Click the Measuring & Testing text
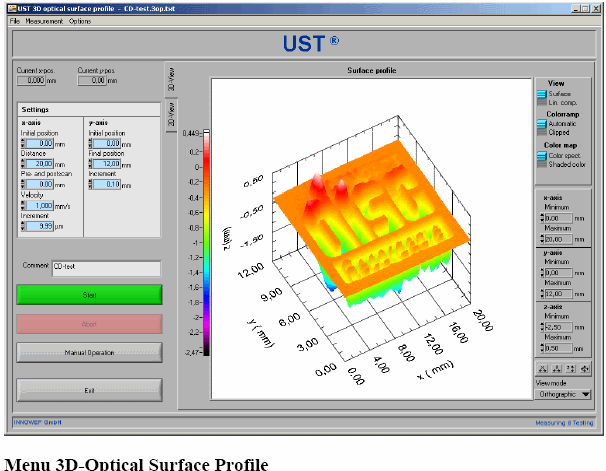 (x=564, y=423)
